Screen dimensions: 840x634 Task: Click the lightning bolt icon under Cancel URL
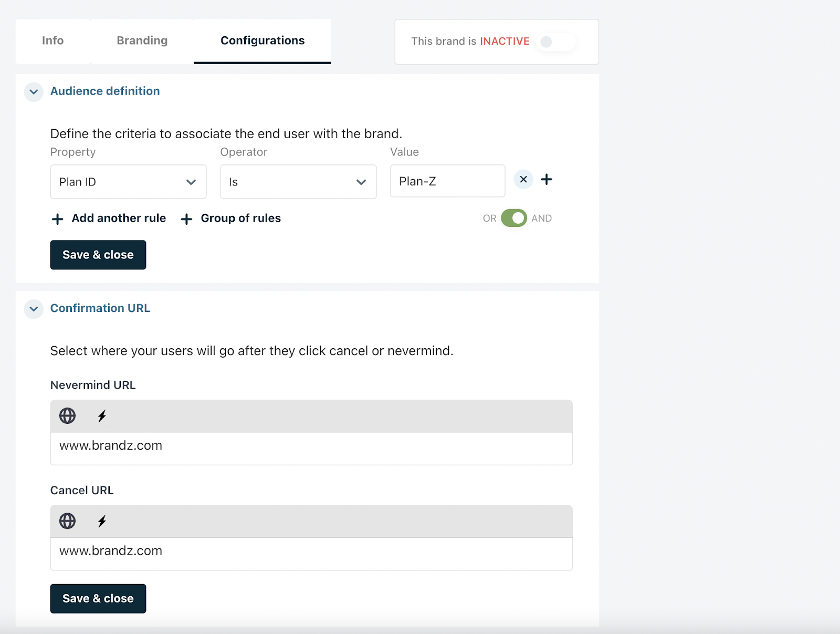(102, 521)
